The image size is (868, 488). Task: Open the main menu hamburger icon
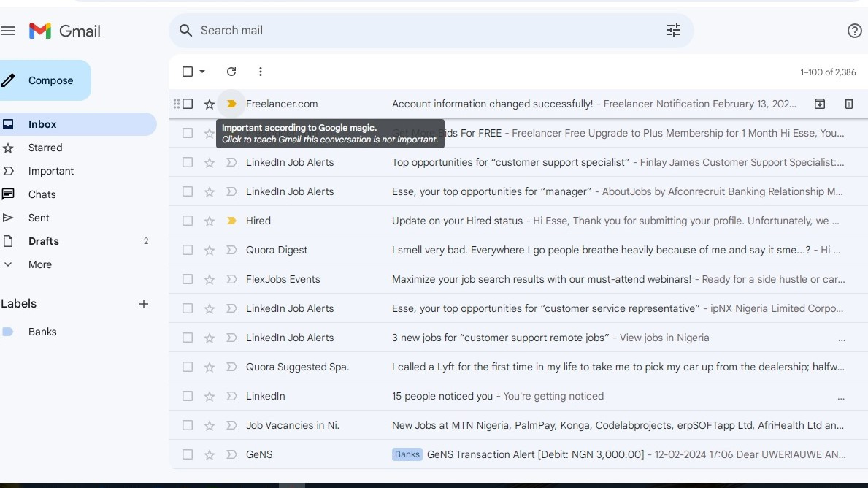(8, 31)
